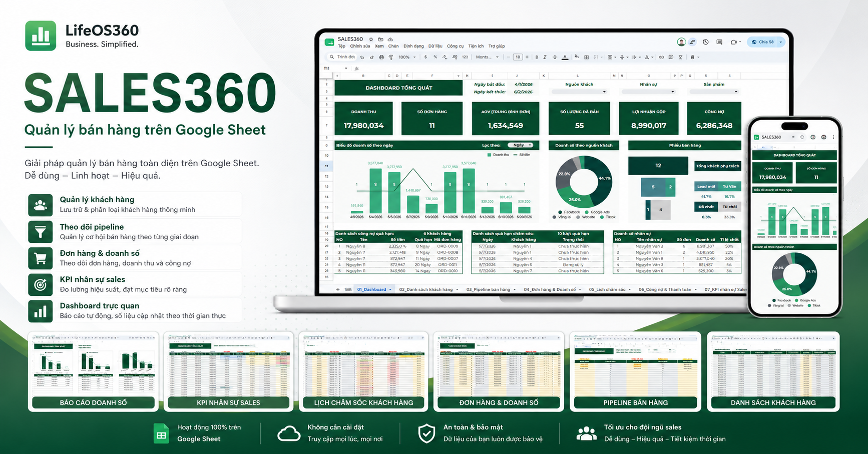Screen dimensions: 868x454
Task: Open the fill color bucket picker
Action: click(576, 57)
